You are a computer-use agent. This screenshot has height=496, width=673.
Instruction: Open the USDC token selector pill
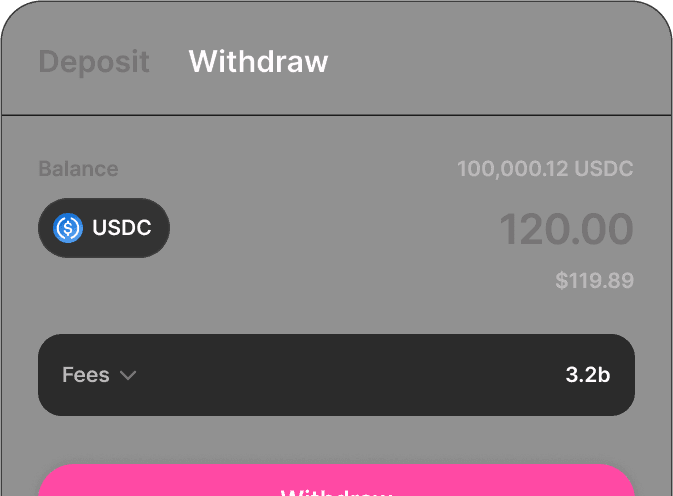pyautogui.click(x=104, y=228)
